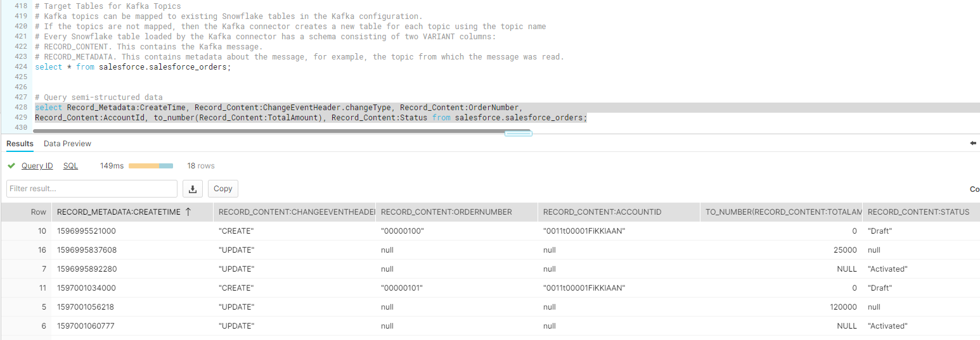The height and width of the screenshot is (340, 980).
Task: Open the SQL link
Action: tap(70, 166)
